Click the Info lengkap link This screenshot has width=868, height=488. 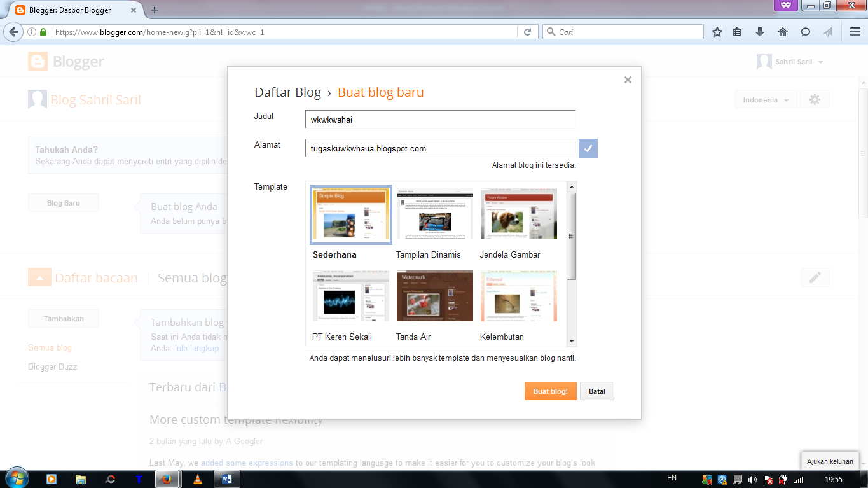197,349
